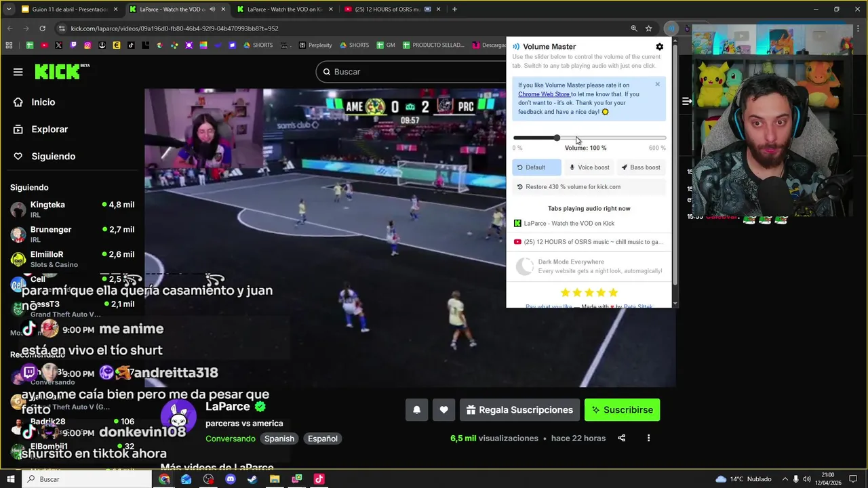
Task: Open the X (Twitter) bookmark
Action: tap(58, 45)
